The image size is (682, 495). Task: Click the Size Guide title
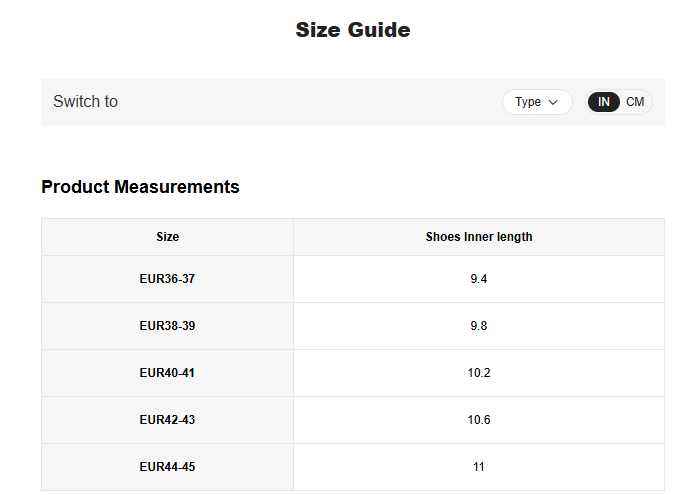[x=352, y=30]
